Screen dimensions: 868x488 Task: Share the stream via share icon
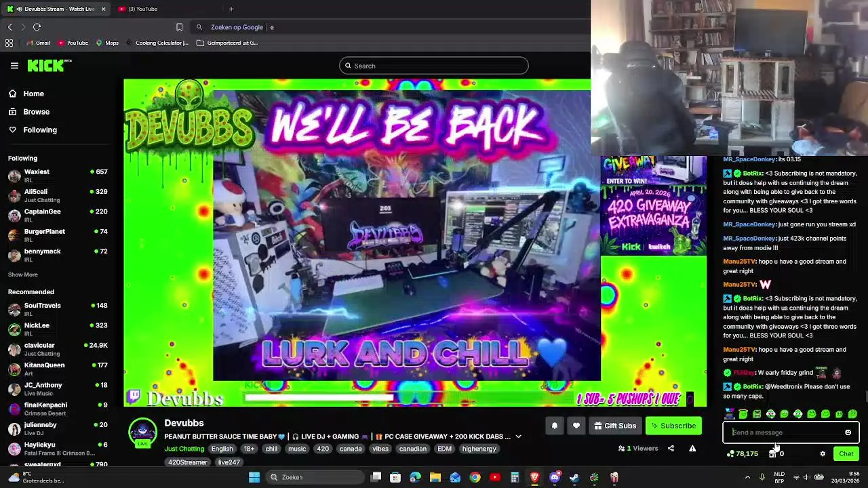[x=671, y=448]
